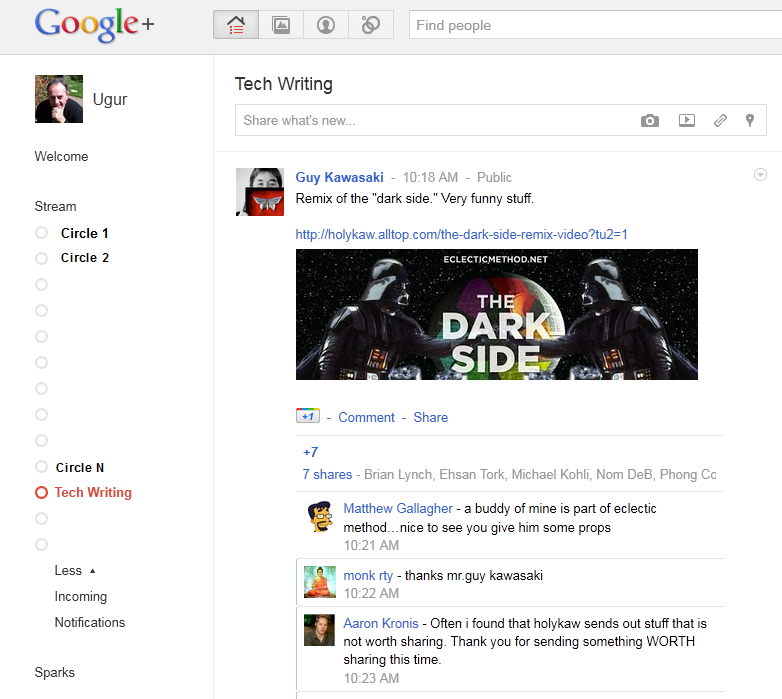Add location using the pin icon
Viewport: 782px width, 699px height.
[750, 120]
